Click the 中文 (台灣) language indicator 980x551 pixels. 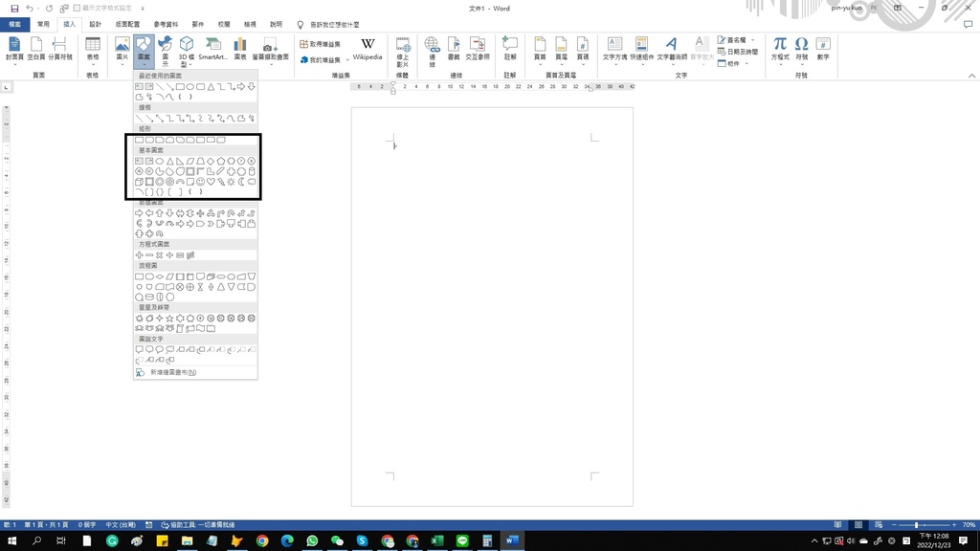click(x=121, y=525)
